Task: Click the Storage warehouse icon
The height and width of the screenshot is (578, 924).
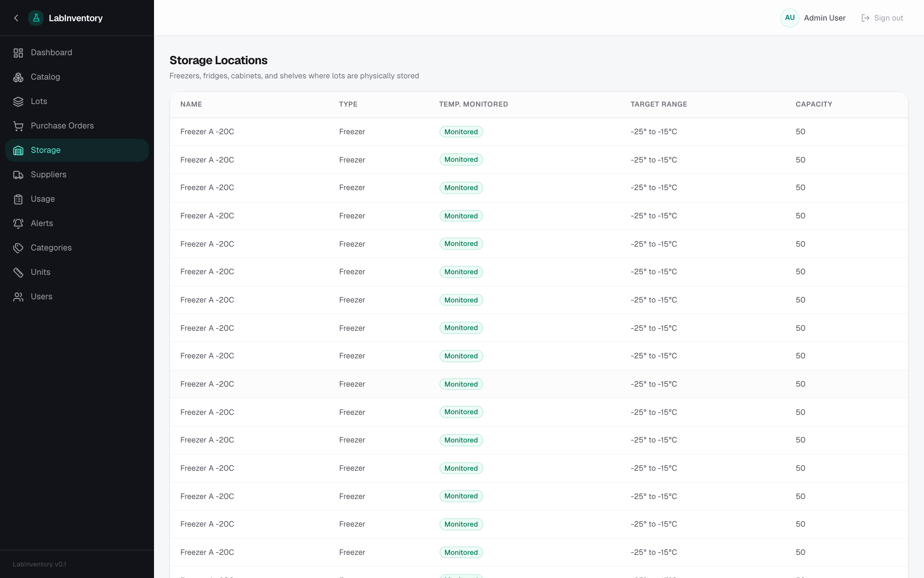Action: (x=18, y=150)
